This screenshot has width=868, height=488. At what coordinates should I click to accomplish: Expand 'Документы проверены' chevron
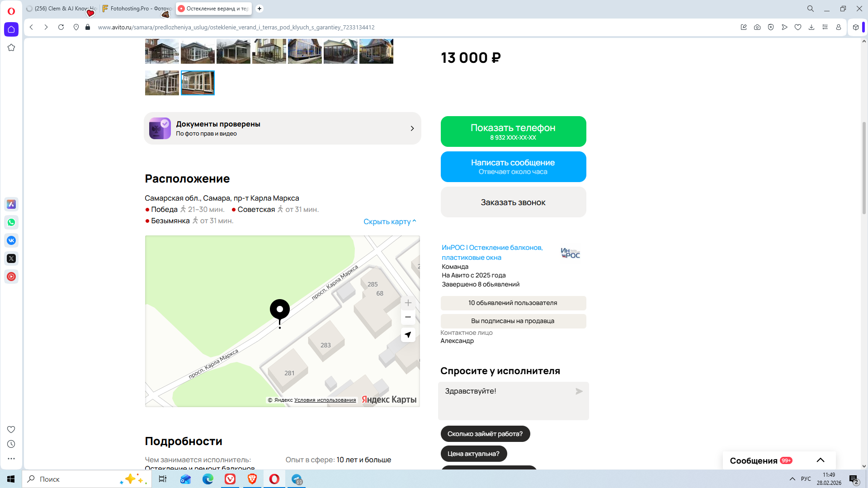[412, 128]
